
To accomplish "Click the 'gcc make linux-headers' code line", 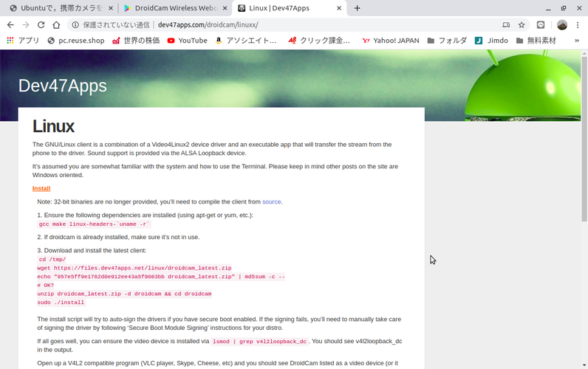I will (x=94, y=224).
